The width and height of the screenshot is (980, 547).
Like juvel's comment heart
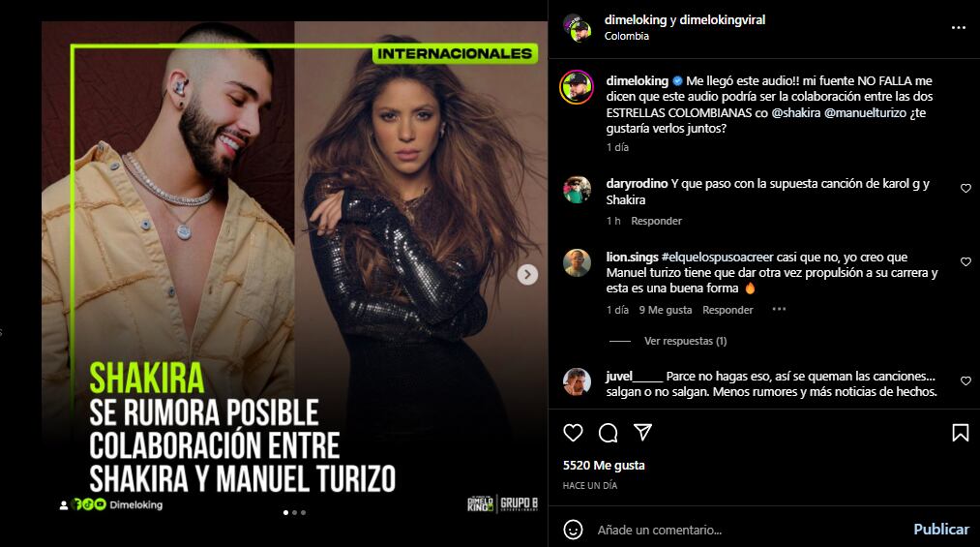tap(965, 380)
